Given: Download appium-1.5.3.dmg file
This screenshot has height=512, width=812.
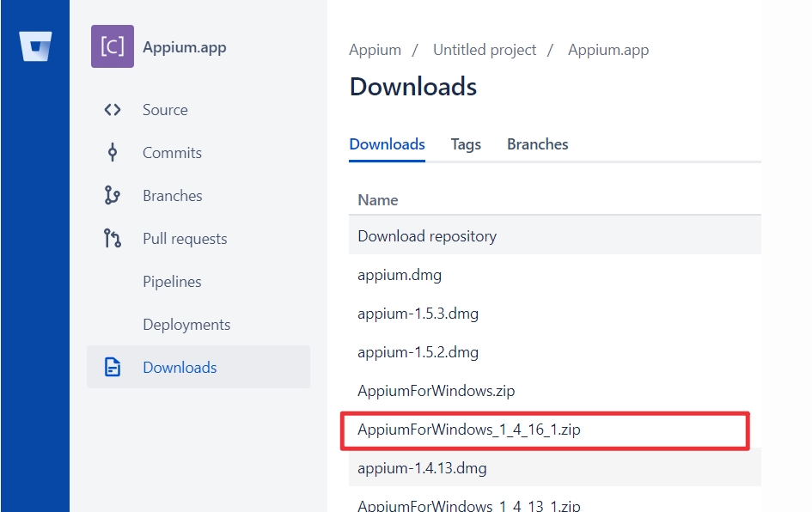Looking at the screenshot, I should coord(418,314).
